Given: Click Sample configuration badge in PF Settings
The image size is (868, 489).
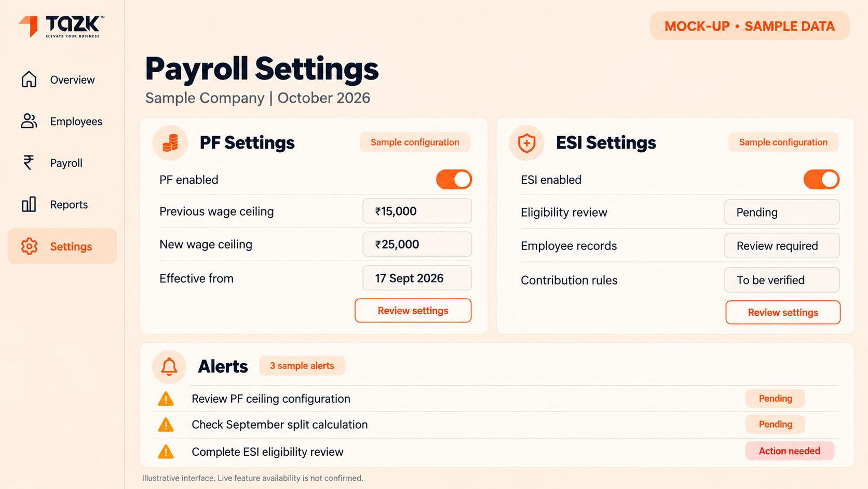Looking at the screenshot, I should pos(415,142).
